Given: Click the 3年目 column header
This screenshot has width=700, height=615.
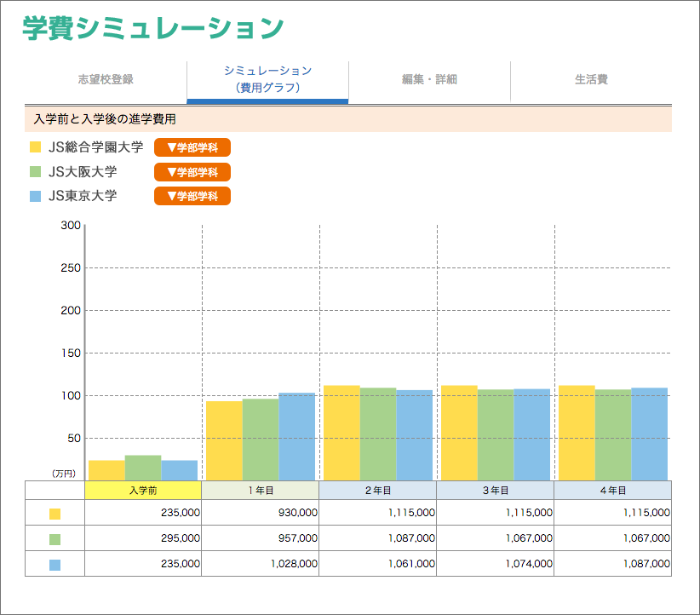Looking at the screenshot, I should tap(495, 491).
